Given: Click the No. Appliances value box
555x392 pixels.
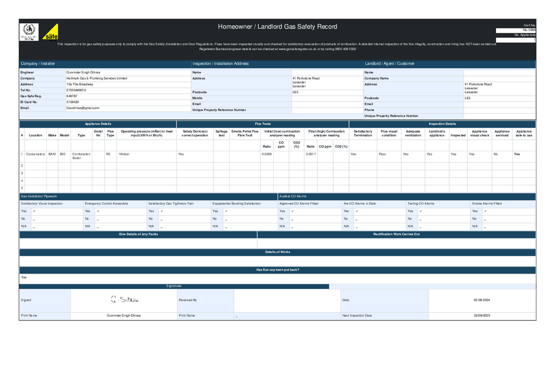Looking at the screenshot, I should (515, 40).
